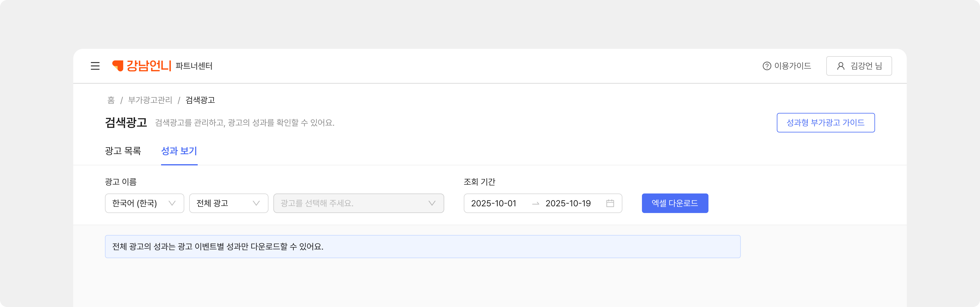Click the 부가광고관리 breadcrumb link
The image size is (980, 307).
(x=150, y=100)
